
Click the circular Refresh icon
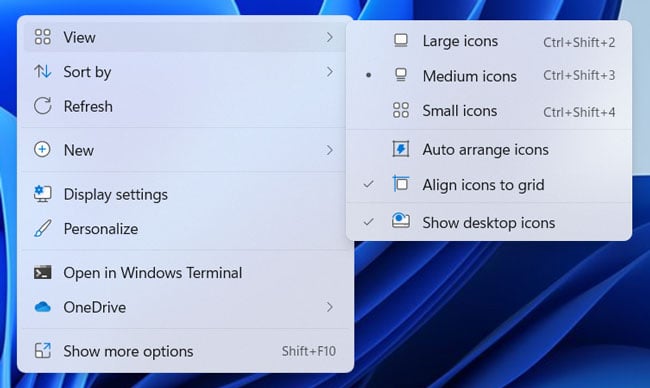pos(43,106)
